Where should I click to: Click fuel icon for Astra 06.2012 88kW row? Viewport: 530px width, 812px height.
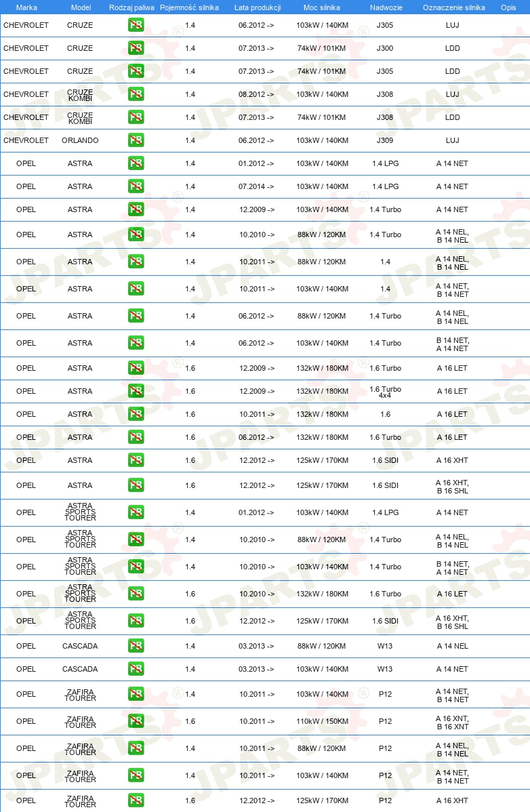point(136,316)
